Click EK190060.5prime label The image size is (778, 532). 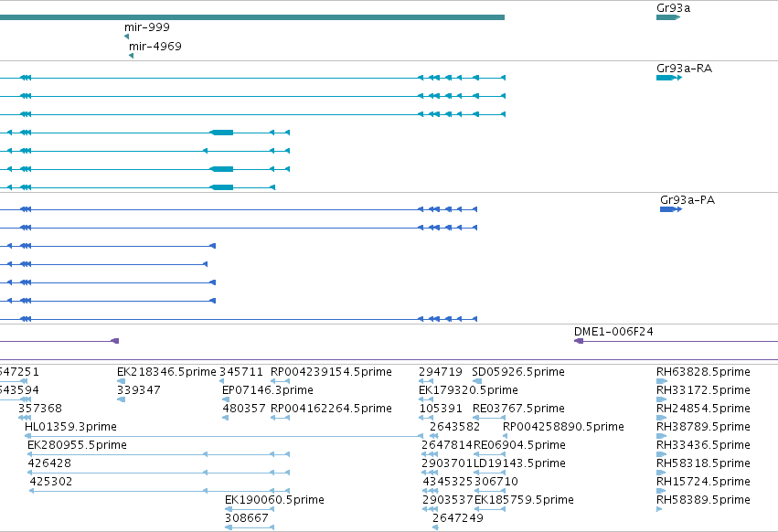point(274,500)
